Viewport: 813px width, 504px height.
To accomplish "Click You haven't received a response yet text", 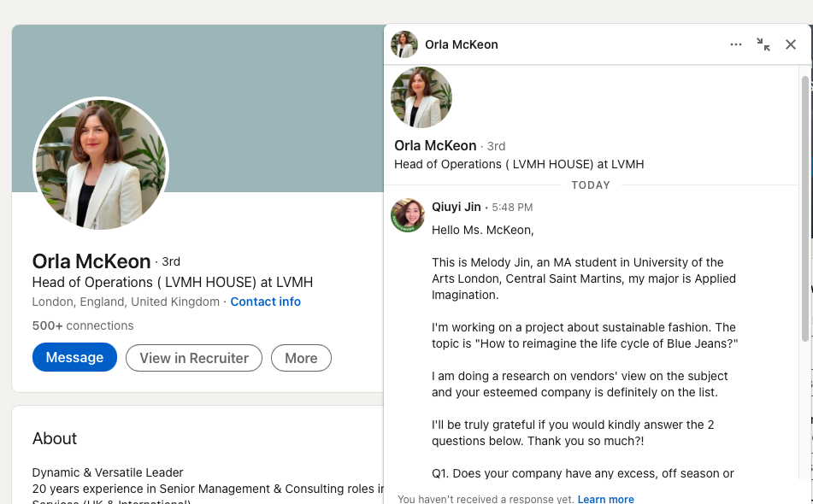I will [486, 499].
